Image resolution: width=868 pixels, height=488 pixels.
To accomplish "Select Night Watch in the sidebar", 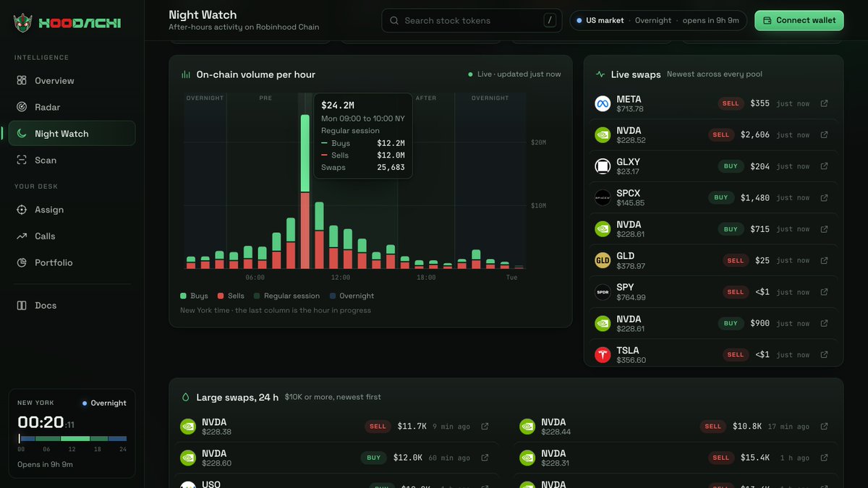I will click(x=72, y=133).
